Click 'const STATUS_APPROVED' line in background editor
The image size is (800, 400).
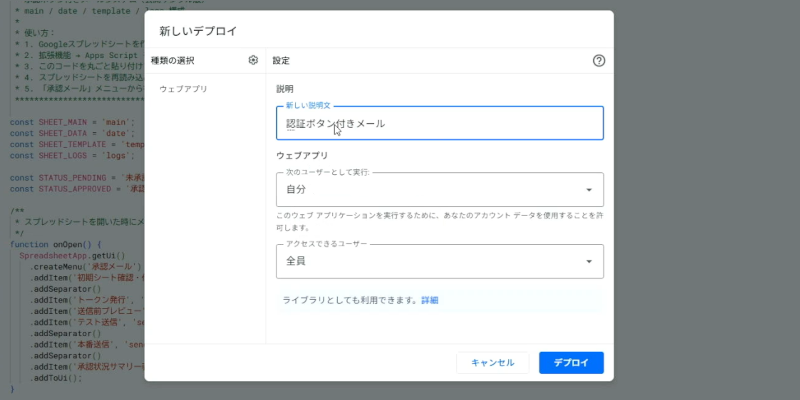pyautogui.click(x=77, y=189)
